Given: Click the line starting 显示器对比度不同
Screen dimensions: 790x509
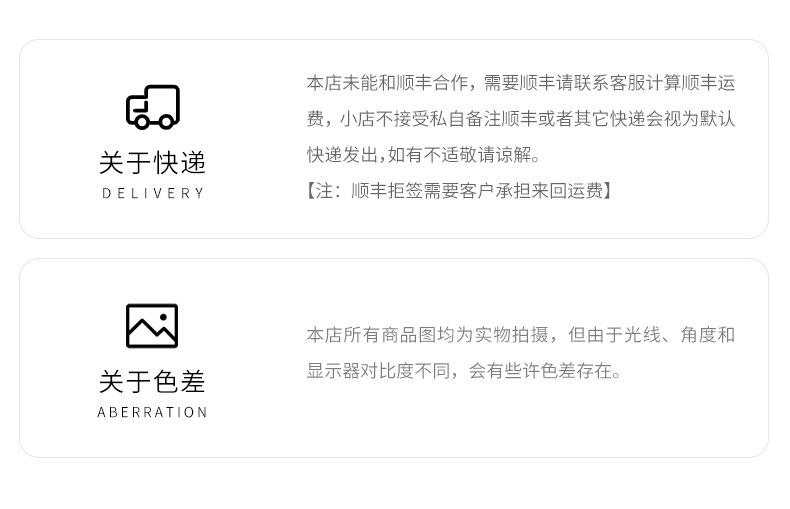Looking at the screenshot, I should (x=464, y=371).
